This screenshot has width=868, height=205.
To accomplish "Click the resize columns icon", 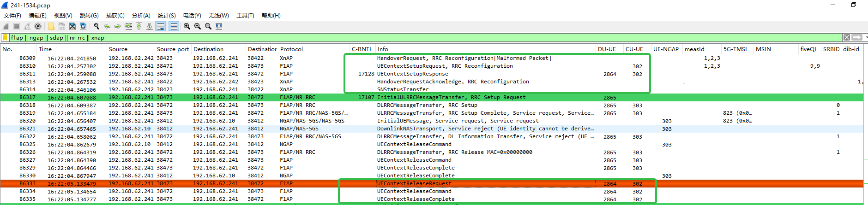I will tap(219, 26).
